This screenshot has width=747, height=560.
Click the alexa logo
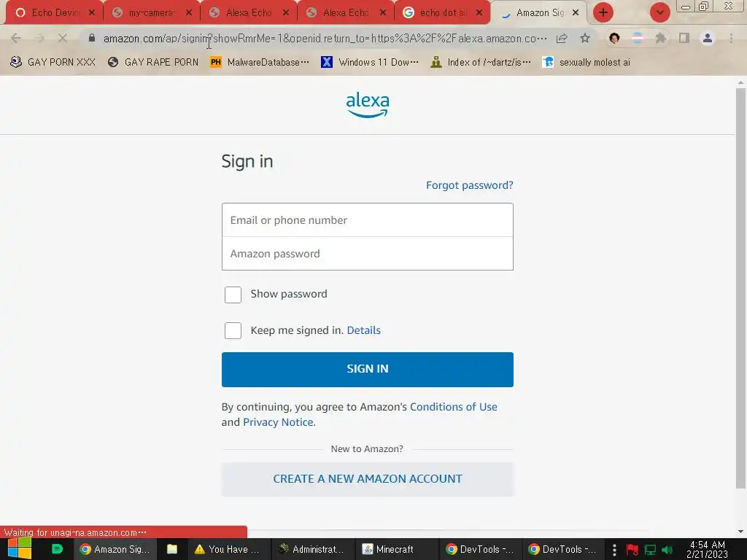pos(368,105)
